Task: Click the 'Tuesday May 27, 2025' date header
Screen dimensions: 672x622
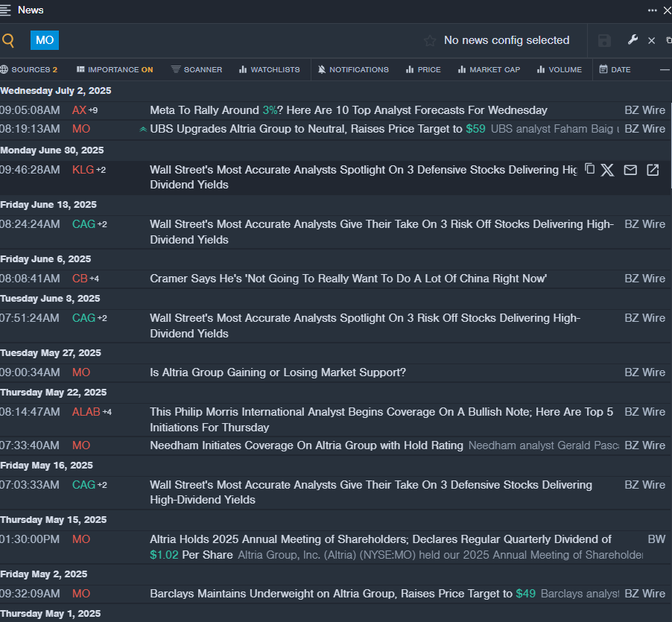Action: 51,353
